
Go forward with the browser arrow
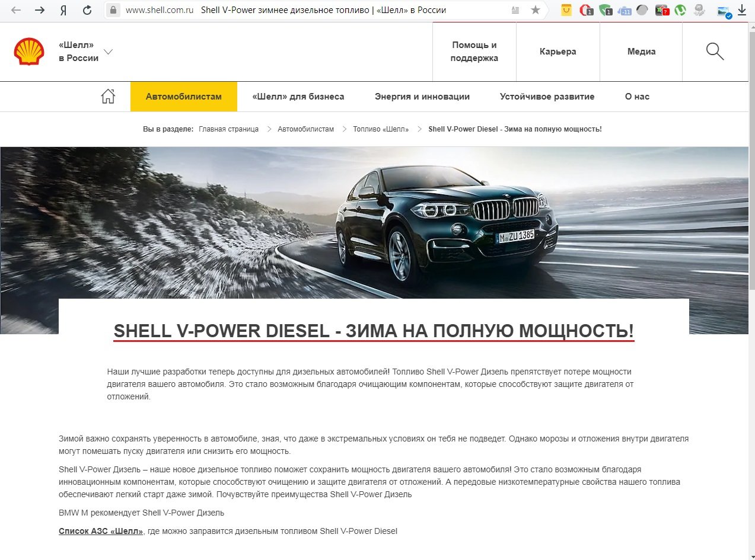point(39,10)
